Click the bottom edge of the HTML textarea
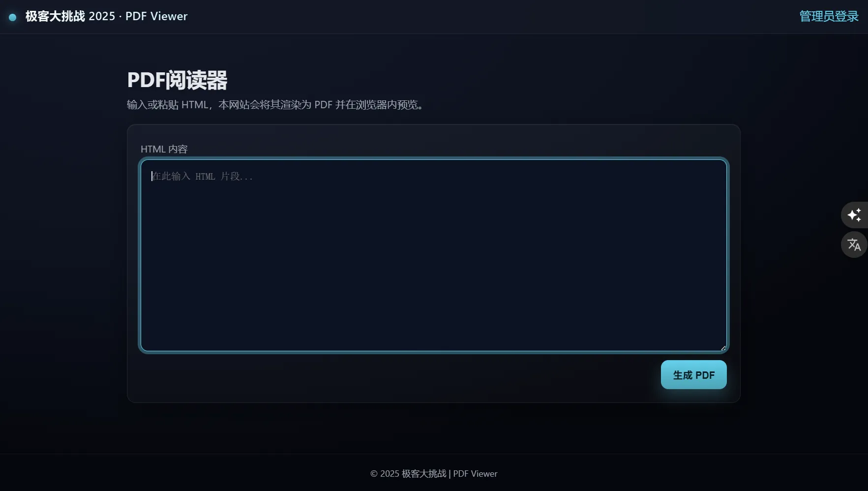 pyautogui.click(x=434, y=351)
